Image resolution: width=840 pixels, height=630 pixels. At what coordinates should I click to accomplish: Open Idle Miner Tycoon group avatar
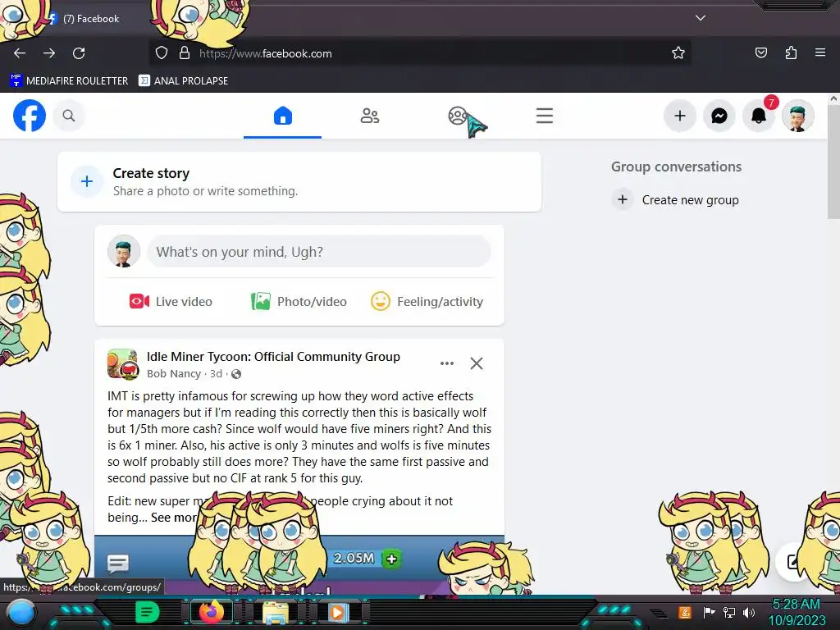(x=123, y=363)
